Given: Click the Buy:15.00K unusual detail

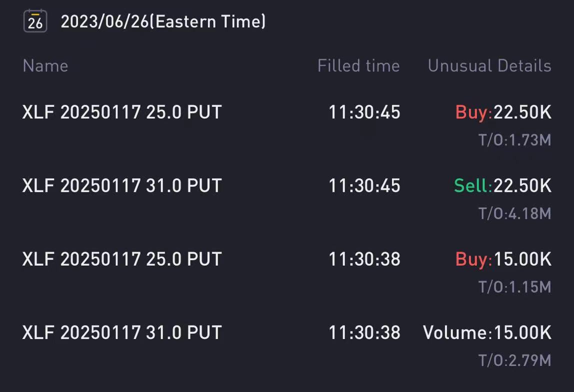Looking at the screenshot, I should [503, 259].
